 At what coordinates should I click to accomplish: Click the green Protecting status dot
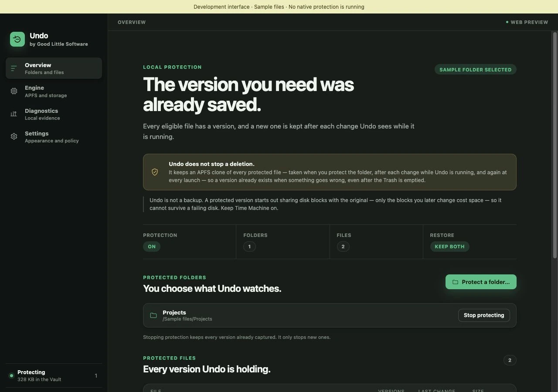pyautogui.click(x=11, y=375)
